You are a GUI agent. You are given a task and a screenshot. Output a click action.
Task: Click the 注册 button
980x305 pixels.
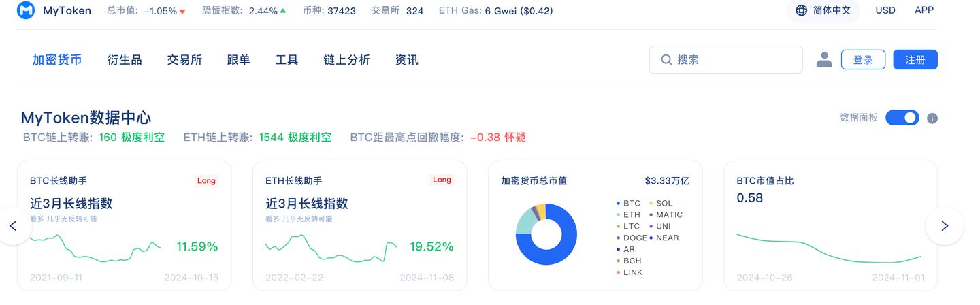click(915, 60)
